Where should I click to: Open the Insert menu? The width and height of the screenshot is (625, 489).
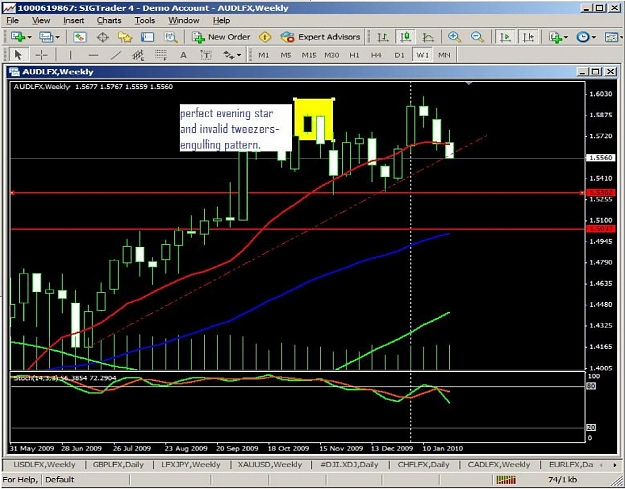coord(74,20)
